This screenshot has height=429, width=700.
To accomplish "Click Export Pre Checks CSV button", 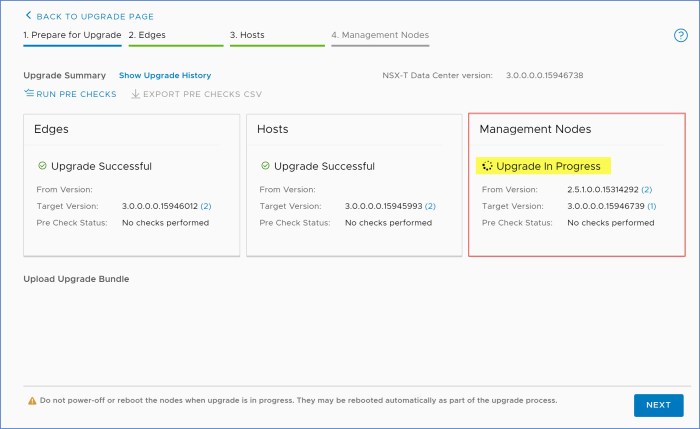I will tap(200, 94).
